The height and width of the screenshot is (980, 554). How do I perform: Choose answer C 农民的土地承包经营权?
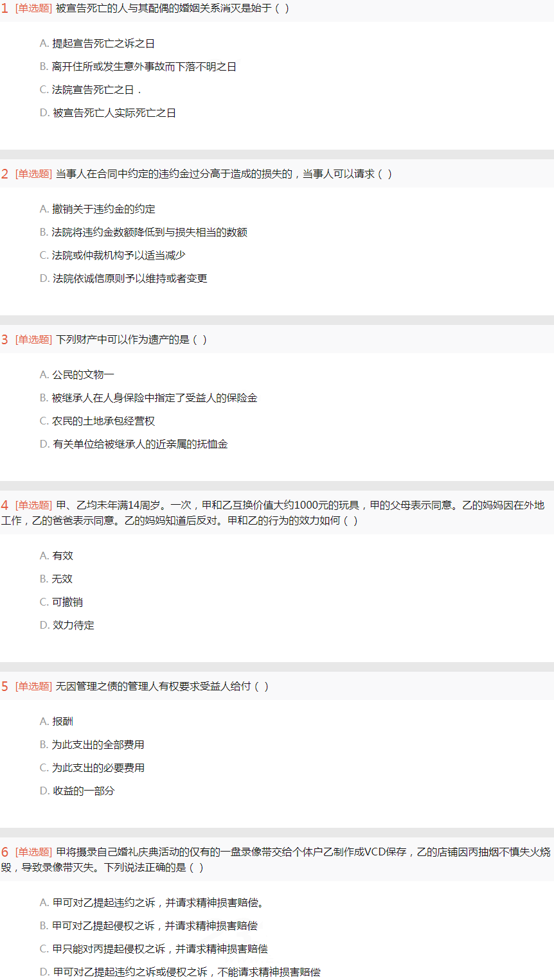coord(97,421)
